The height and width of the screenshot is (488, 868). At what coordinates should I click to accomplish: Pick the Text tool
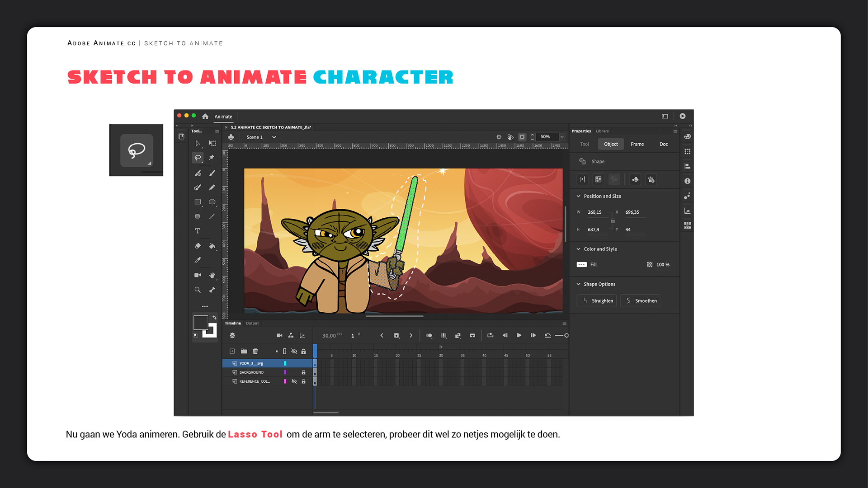pyautogui.click(x=198, y=231)
